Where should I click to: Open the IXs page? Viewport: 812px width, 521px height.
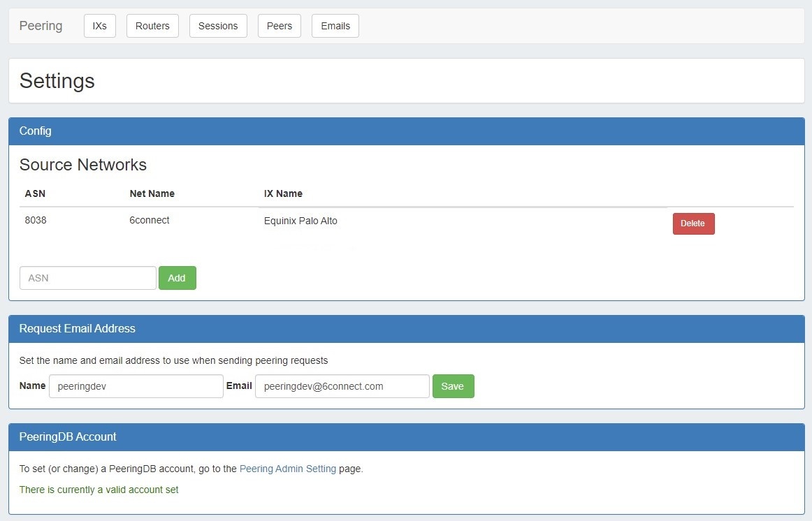click(100, 26)
